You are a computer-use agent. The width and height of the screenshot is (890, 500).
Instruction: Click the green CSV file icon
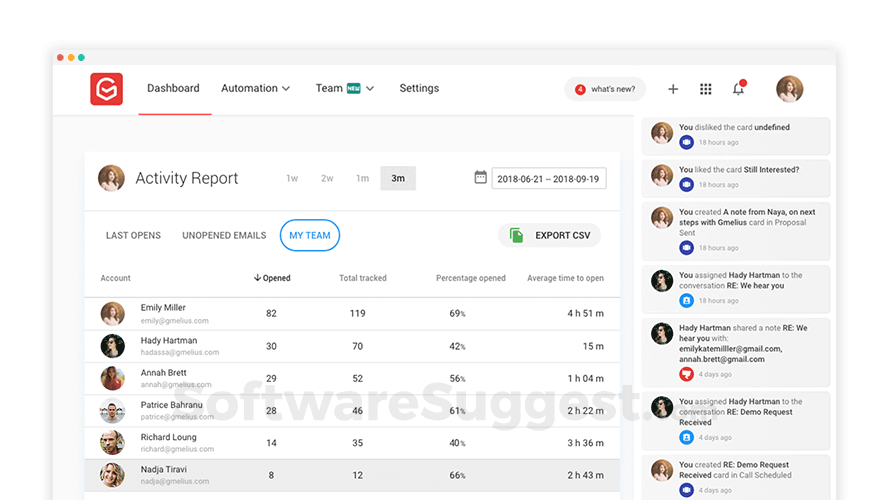click(516, 235)
